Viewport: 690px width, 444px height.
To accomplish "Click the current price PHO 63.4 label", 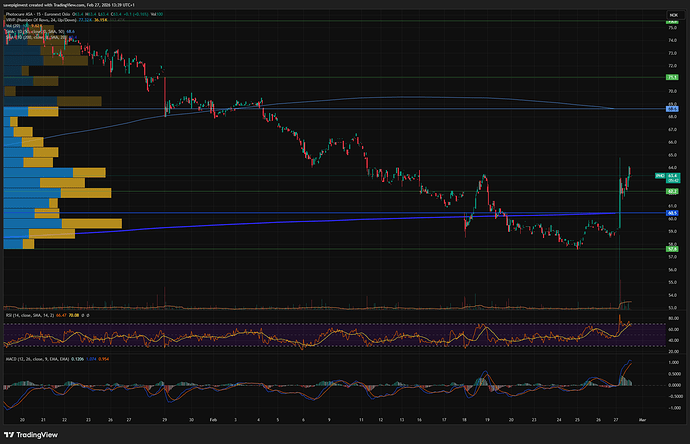I will pos(672,176).
